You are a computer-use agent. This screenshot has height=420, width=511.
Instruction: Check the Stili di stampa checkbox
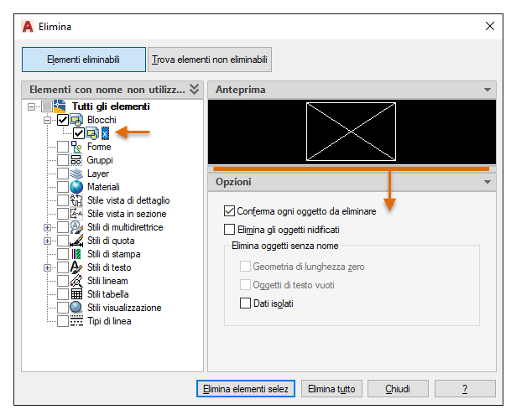63,254
